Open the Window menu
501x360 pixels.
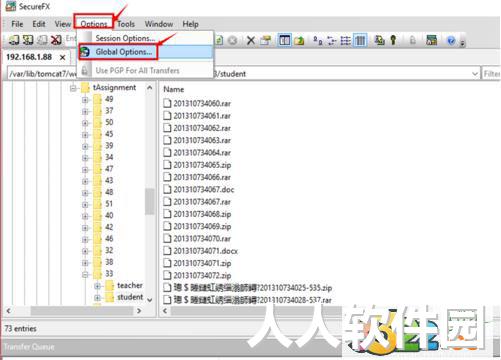click(x=159, y=24)
